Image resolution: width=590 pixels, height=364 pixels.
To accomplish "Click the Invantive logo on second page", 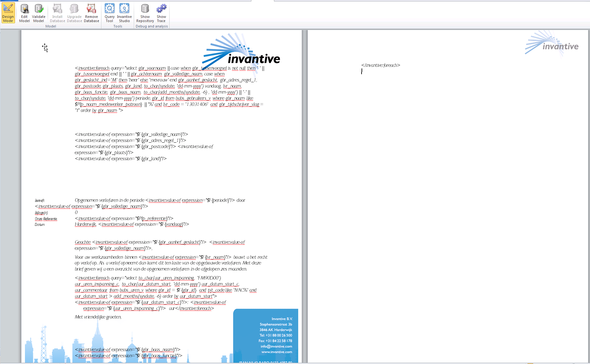I will 552,44.
